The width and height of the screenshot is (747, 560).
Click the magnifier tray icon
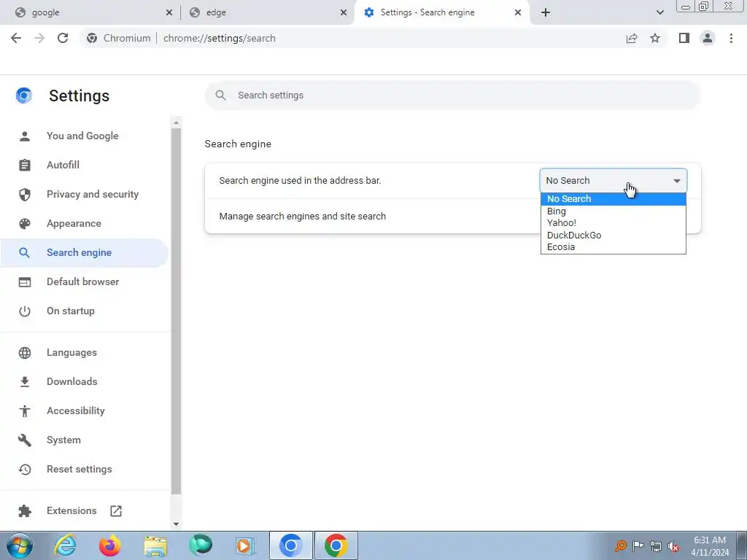620,545
